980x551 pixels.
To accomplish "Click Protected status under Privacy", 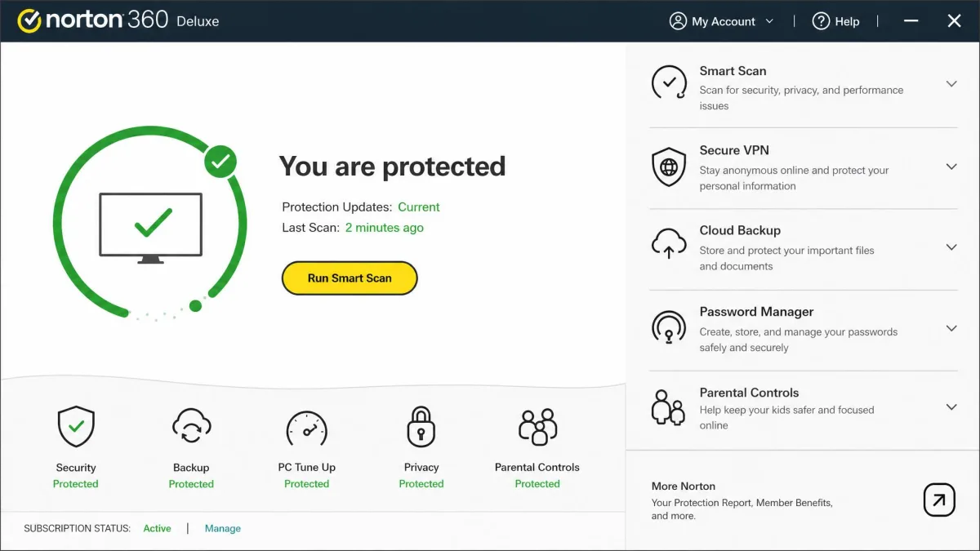I will tap(421, 484).
